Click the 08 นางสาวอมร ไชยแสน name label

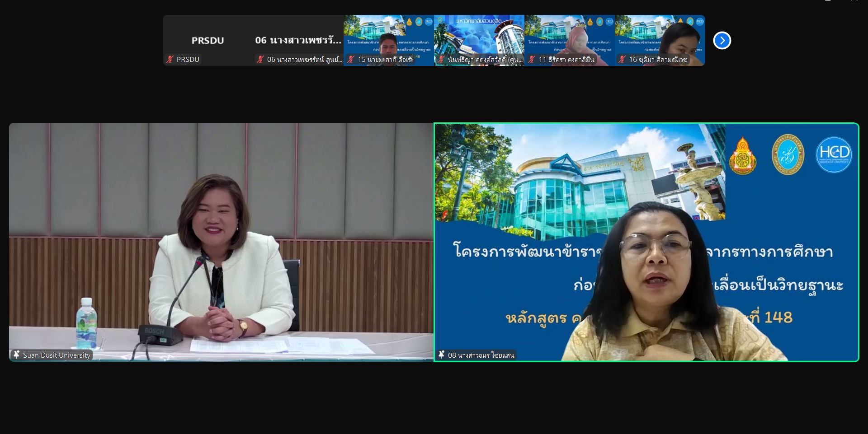pos(481,355)
